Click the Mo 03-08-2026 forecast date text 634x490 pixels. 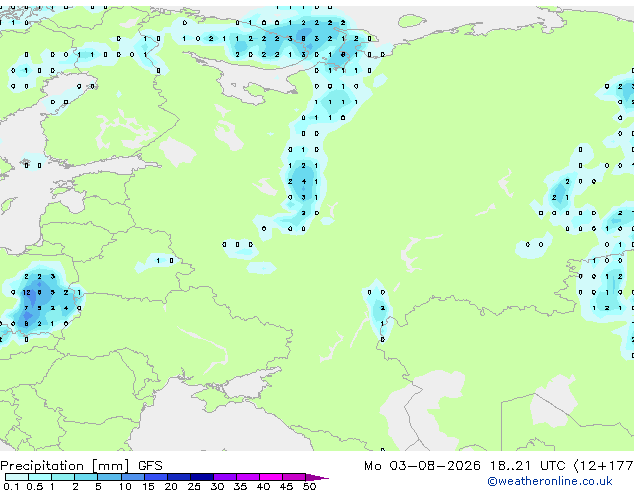tap(422, 466)
